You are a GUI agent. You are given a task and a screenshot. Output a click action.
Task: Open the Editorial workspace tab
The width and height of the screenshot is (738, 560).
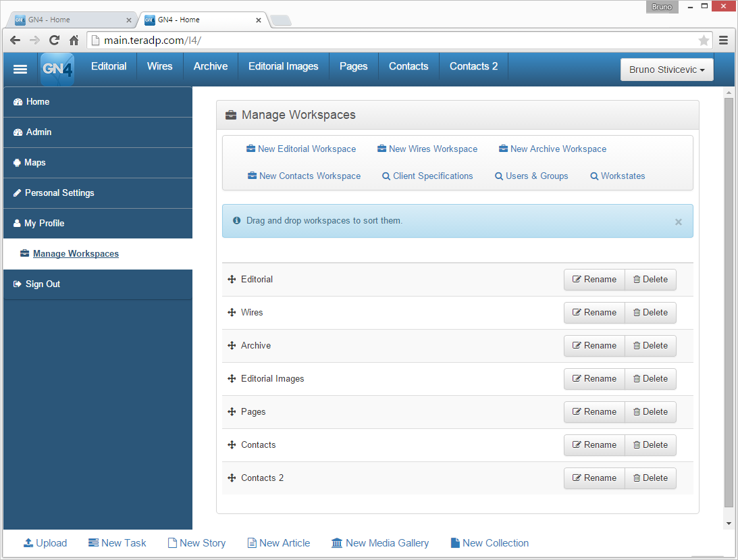(x=109, y=66)
